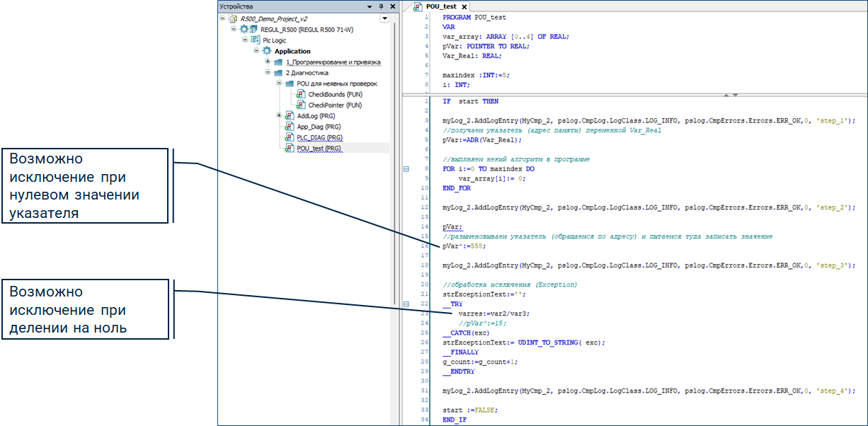Select the Plc Logic node icon
The height and width of the screenshot is (426, 868).
pos(256,40)
